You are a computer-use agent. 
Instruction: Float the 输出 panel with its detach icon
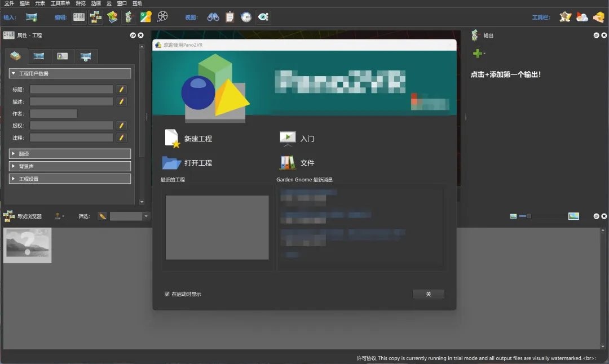(596, 35)
